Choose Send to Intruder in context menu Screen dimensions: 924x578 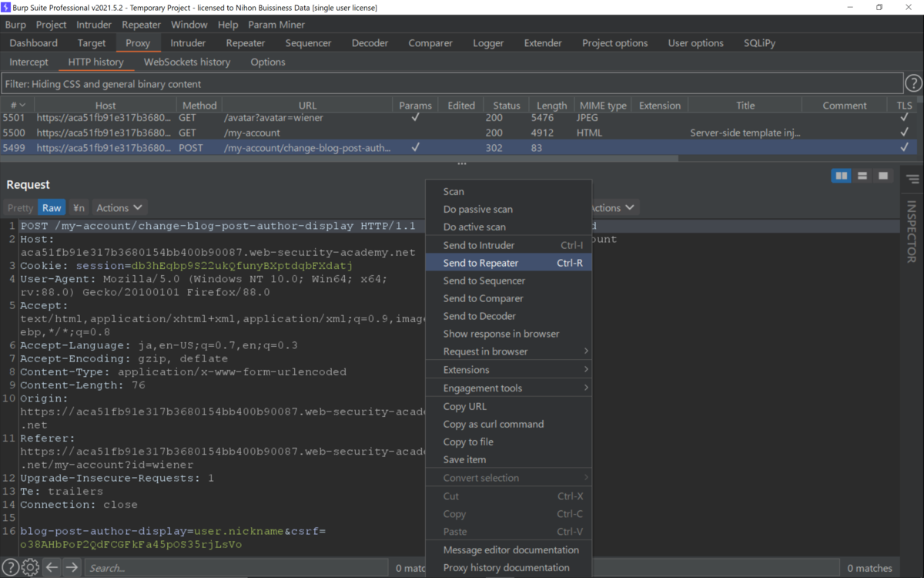(x=508, y=245)
